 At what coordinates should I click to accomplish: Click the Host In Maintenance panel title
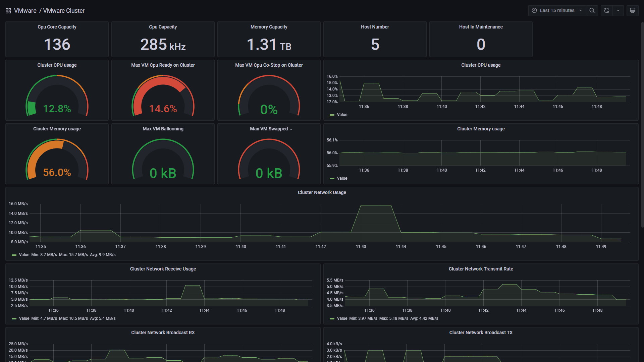(481, 27)
